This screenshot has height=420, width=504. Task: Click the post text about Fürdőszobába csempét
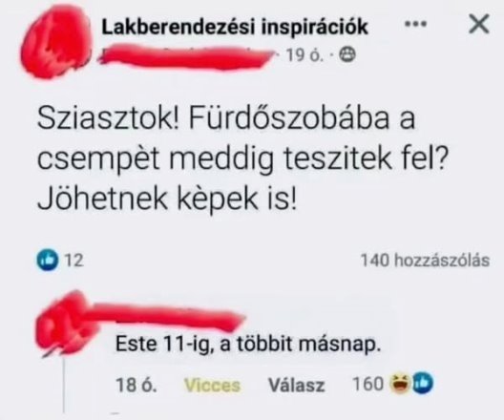tap(242, 157)
